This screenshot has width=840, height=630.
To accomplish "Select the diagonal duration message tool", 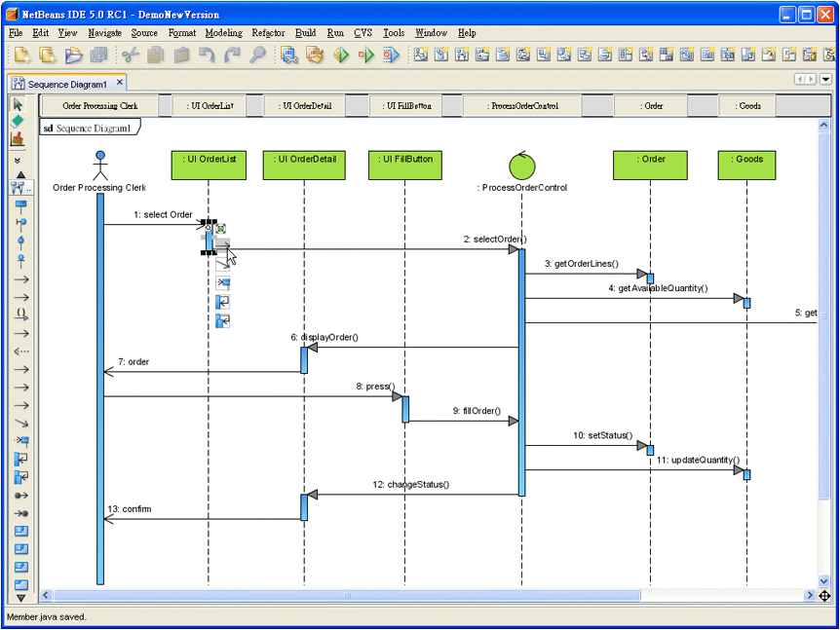I will 20,423.
